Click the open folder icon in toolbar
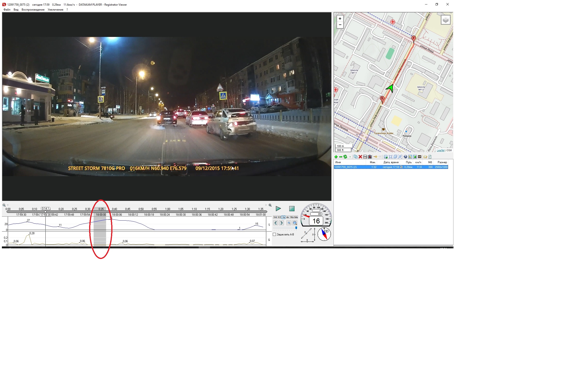This screenshot has width=588, height=389. [x=425, y=157]
